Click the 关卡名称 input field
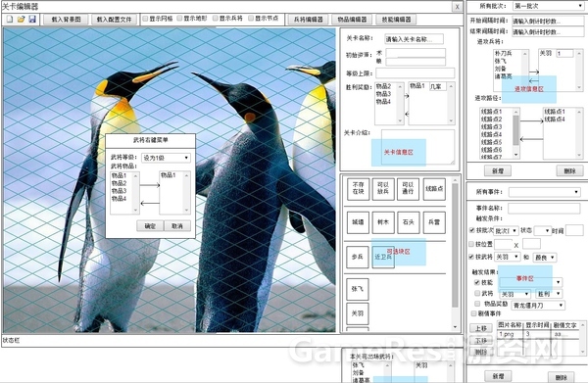The image size is (588, 383). point(414,39)
